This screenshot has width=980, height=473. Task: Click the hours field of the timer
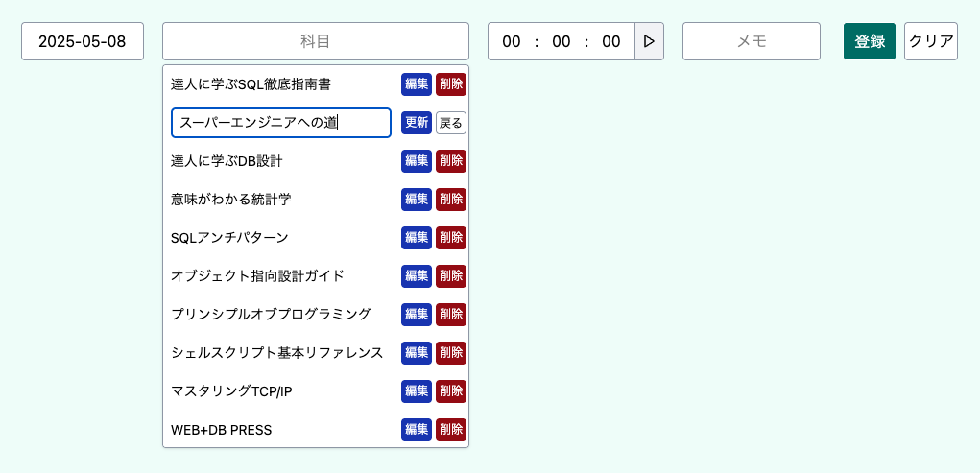tap(512, 42)
